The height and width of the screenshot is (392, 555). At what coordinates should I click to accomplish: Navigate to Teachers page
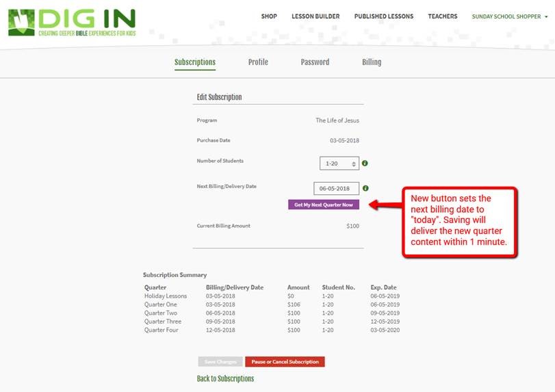(x=442, y=16)
